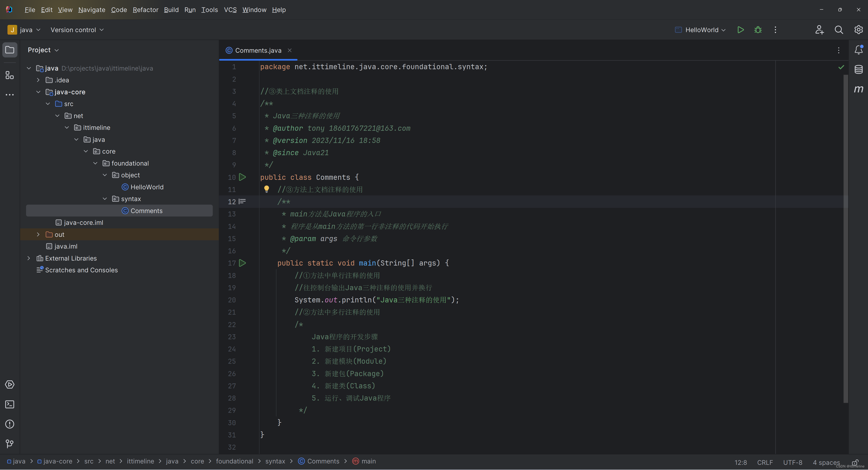Open the Tools menu
Image resolution: width=868 pixels, height=470 pixels.
click(x=210, y=10)
